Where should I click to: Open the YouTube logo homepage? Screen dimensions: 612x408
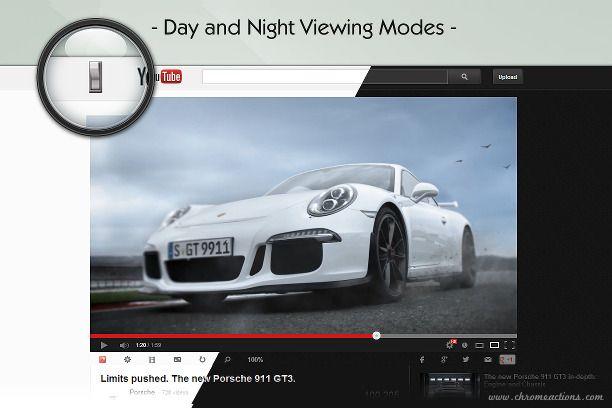pyautogui.click(x=159, y=77)
